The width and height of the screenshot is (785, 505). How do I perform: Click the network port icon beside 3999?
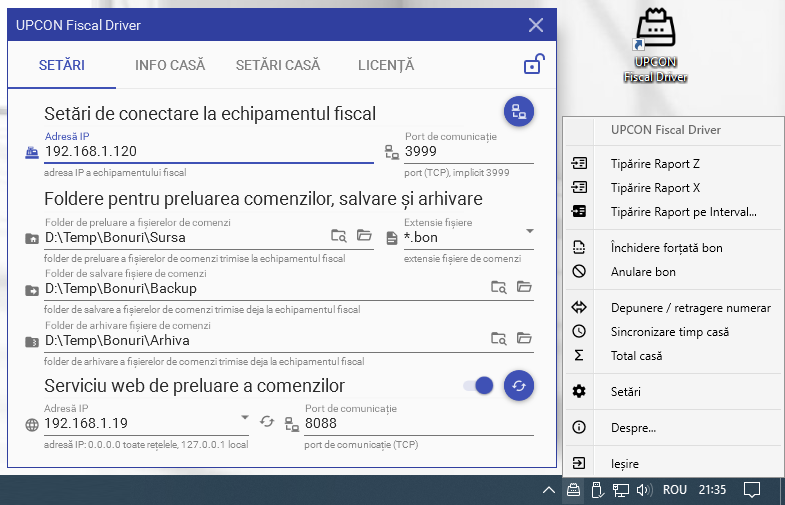[x=391, y=152]
